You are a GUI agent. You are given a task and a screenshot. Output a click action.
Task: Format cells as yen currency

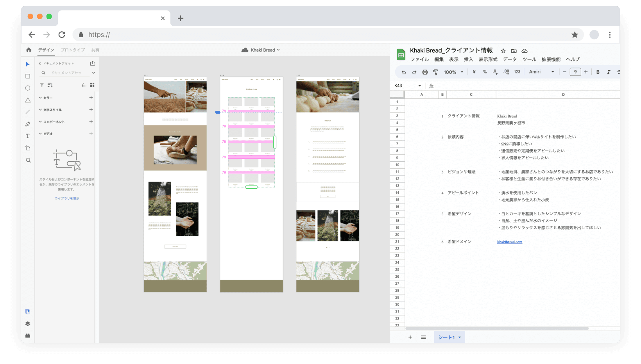coord(474,72)
